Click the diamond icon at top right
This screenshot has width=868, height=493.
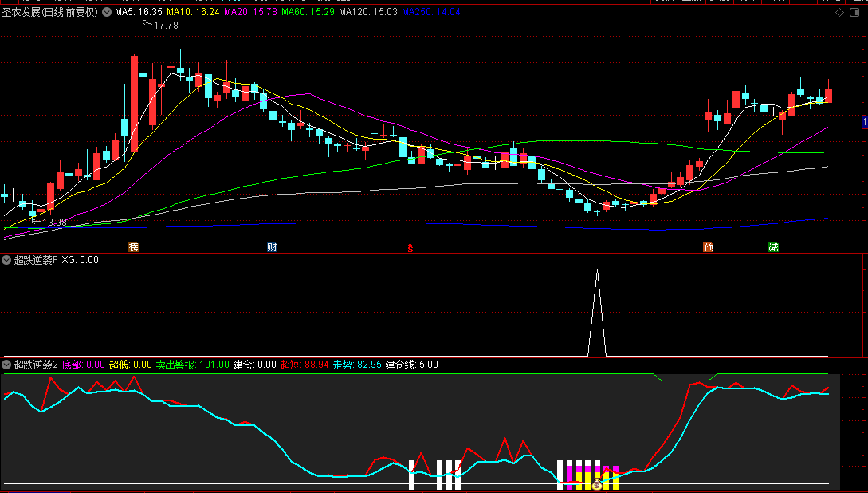[839, 13]
